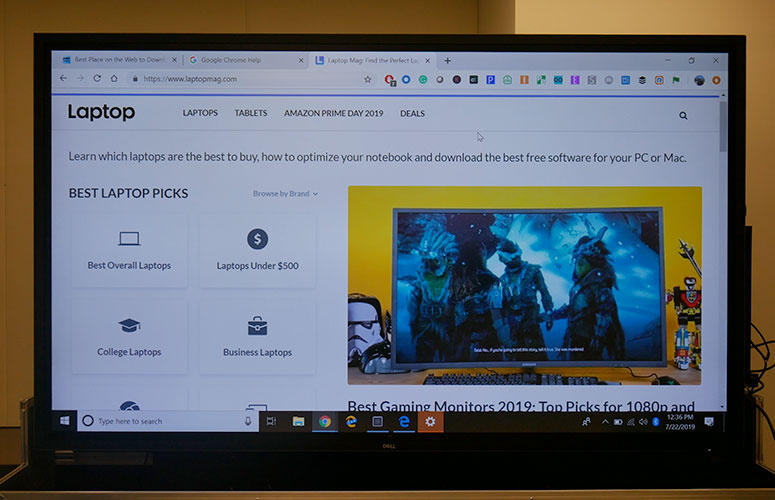Open Task View on the taskbar
This screenshot has height=500, width=775.
(x=271, y=421)
